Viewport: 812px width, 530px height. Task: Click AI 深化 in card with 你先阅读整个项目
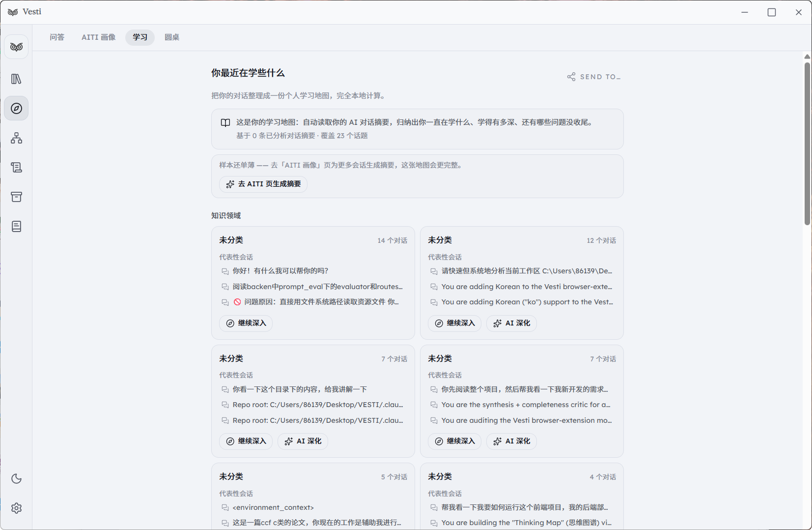point(511,441)
